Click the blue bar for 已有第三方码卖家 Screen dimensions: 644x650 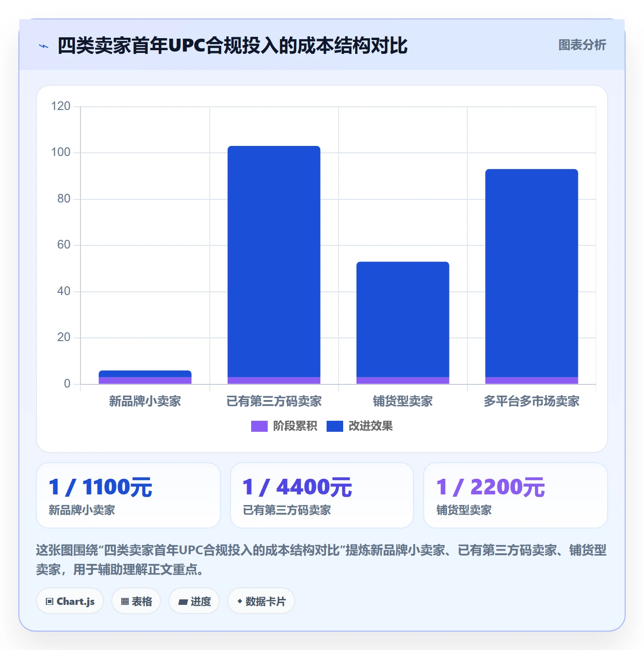click(x=274, y=261)
